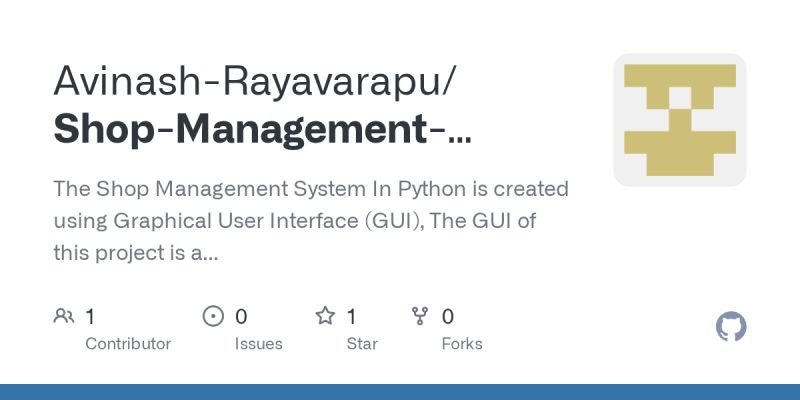The image size is (800, 400).
Task: Click the Issues label
Action: coord(259,344)
